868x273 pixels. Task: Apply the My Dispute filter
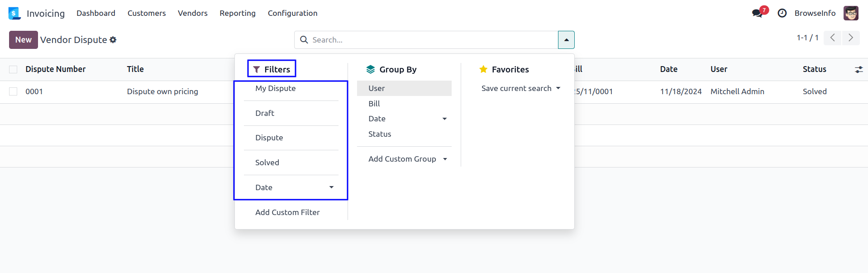click(x=275, y=88)
